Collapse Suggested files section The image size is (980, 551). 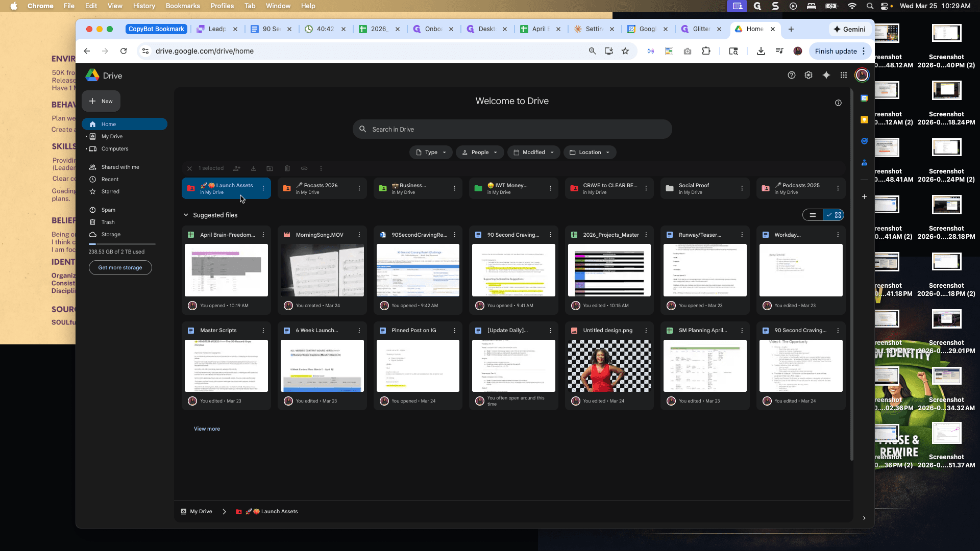click(x=186, y=215)
